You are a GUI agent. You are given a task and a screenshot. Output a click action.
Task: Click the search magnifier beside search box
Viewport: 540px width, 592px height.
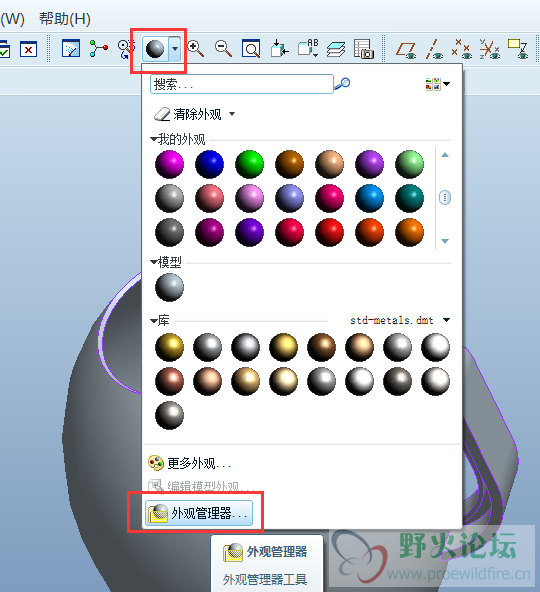click(342, 83)
